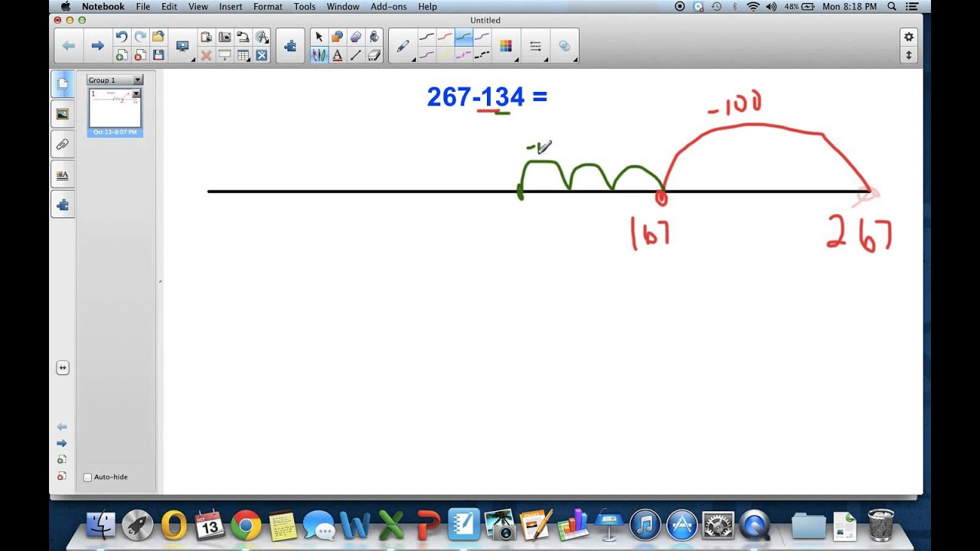980x551 pixels.
Task: Open the Measurement Tools compass icon
Action: coord(262,37)
